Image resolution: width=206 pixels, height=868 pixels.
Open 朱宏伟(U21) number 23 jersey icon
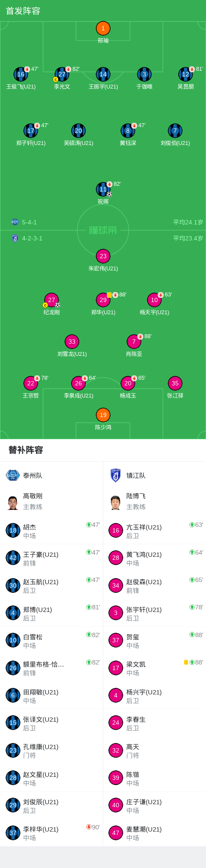(103, 256)
